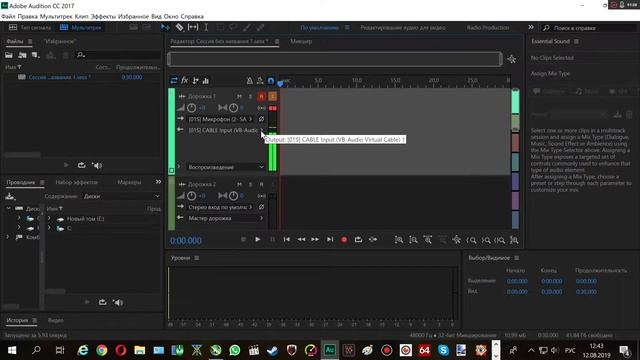Viewport: 640px width, 360px height.
Task: Open file icon in Files panel
Action: click(x=9, y=55)
